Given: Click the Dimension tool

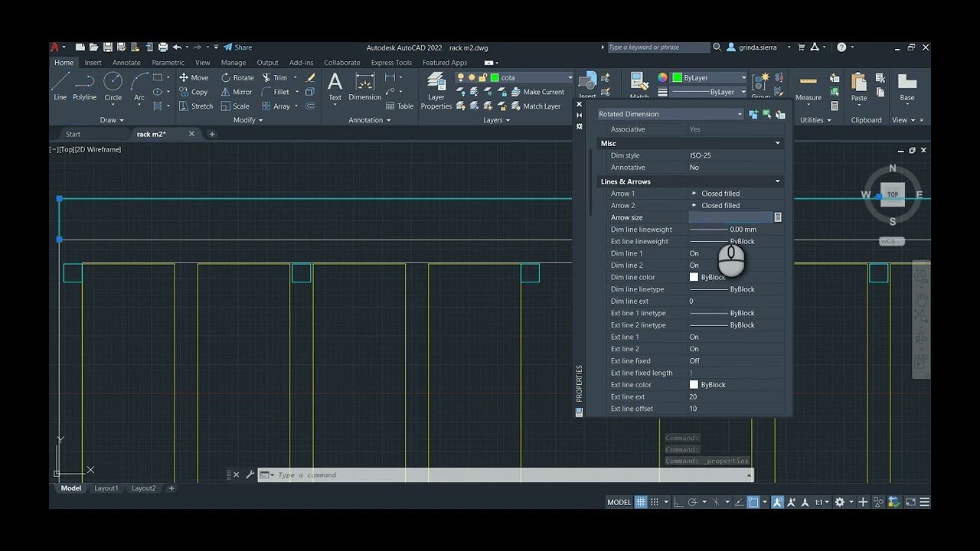Looking at the screenshot, I should [365, 86].
